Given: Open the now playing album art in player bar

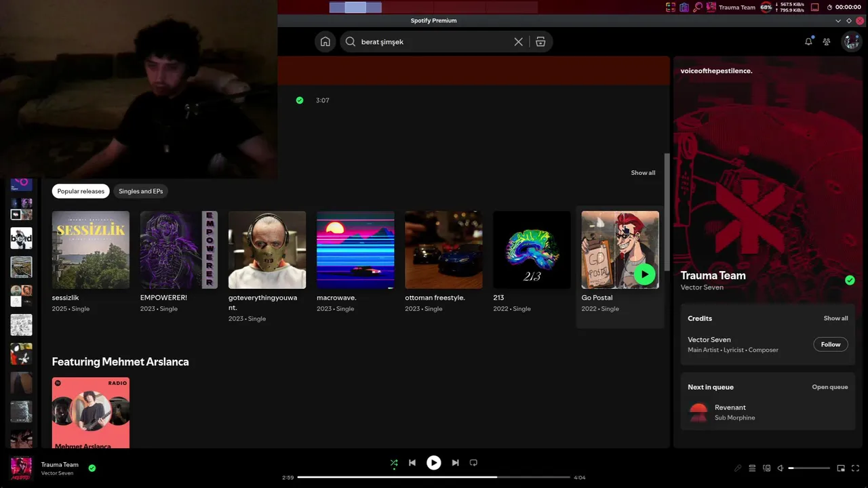Looking at the screenshot, I should (x=21, y=468).
